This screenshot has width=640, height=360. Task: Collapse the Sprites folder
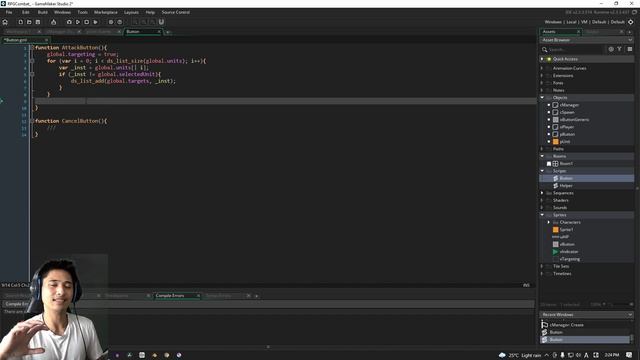click(542, 215)
